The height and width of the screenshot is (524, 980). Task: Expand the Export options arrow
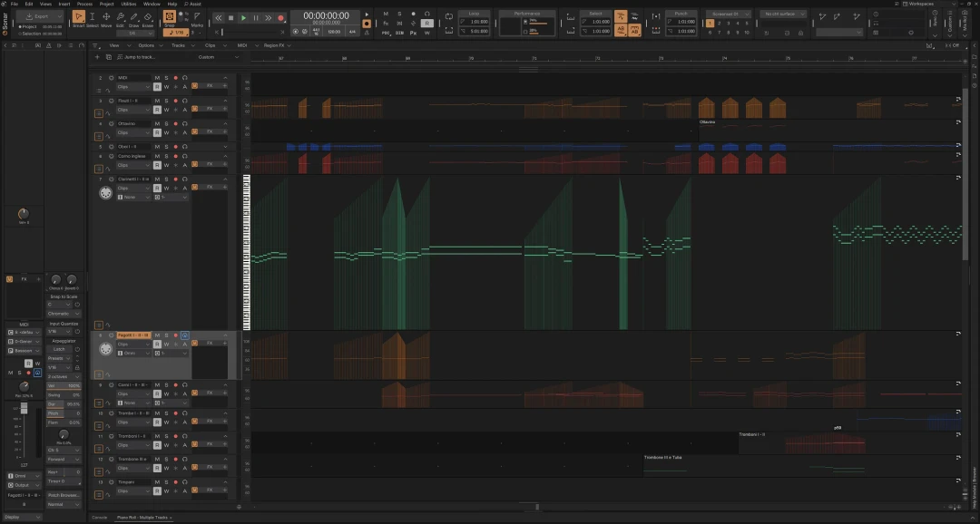pos(60,16)
